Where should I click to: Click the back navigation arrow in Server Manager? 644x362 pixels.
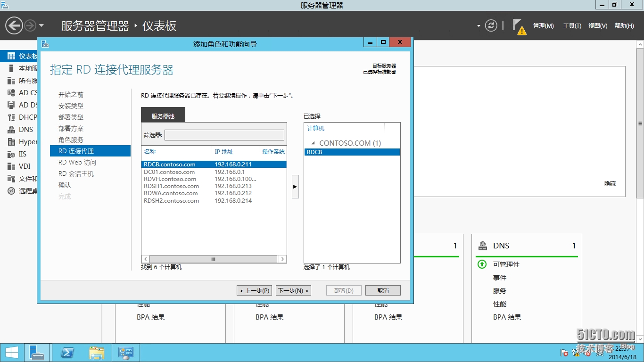[14, 25]
